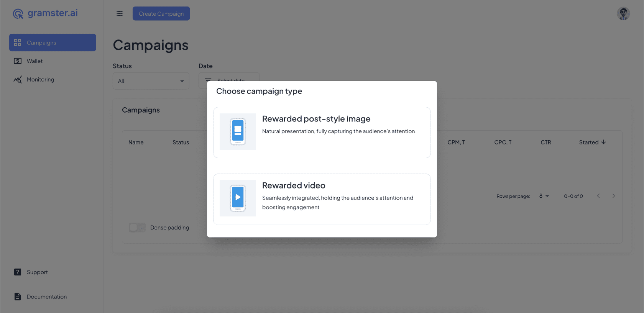Click the Support question mark icon
This screenshot has height=313, width=644.
pyautogui.click(x=18, y=272)
